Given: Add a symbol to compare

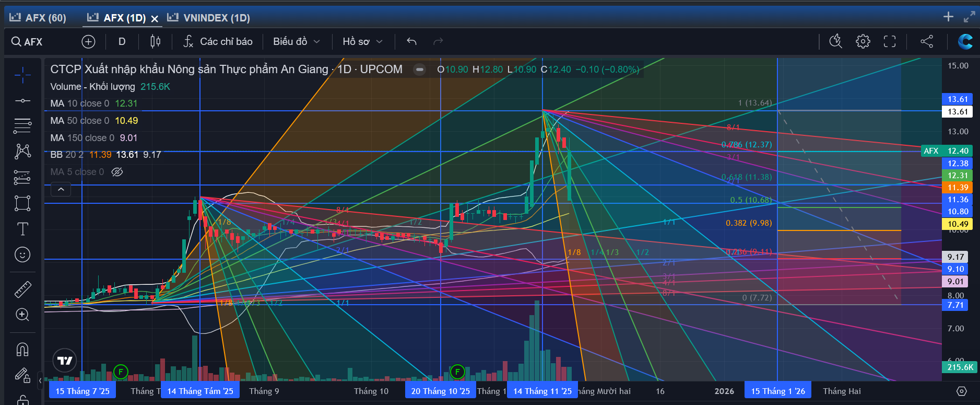Looking at the screenshot, I should pos(88,42).
